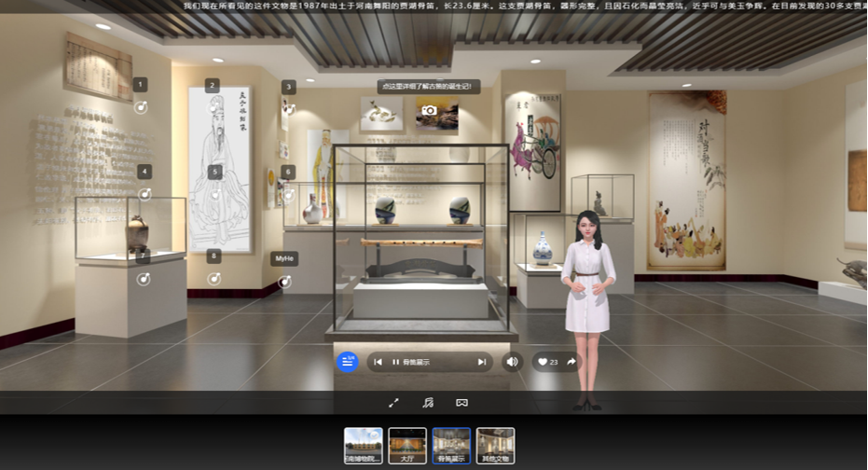Open the 河南博物院 exterior scene thumbnail
The image size is (868, 470).
[x=363, y=446]
